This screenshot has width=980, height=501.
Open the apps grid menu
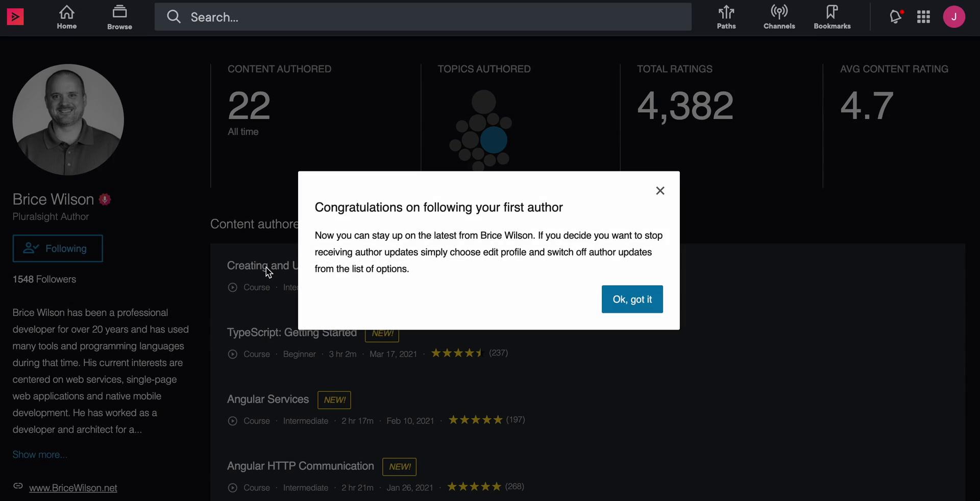924,17
